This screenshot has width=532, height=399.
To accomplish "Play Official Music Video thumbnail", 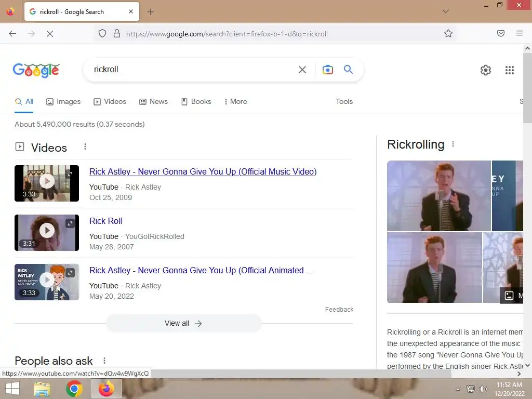I will pyautogui.click(x=47, y=183).
